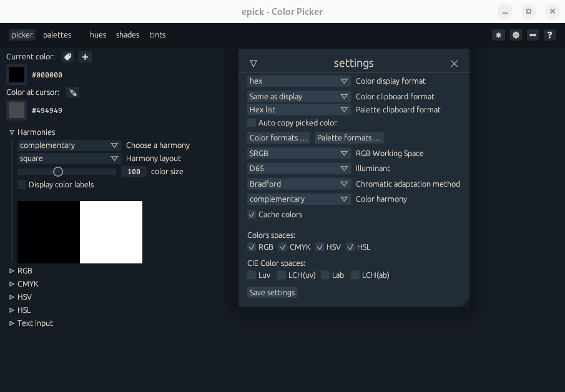This screenshot has width=565, height=392.
Task: Open the Color harmony dropdown in settings
Action: click(x=298, y=199)
